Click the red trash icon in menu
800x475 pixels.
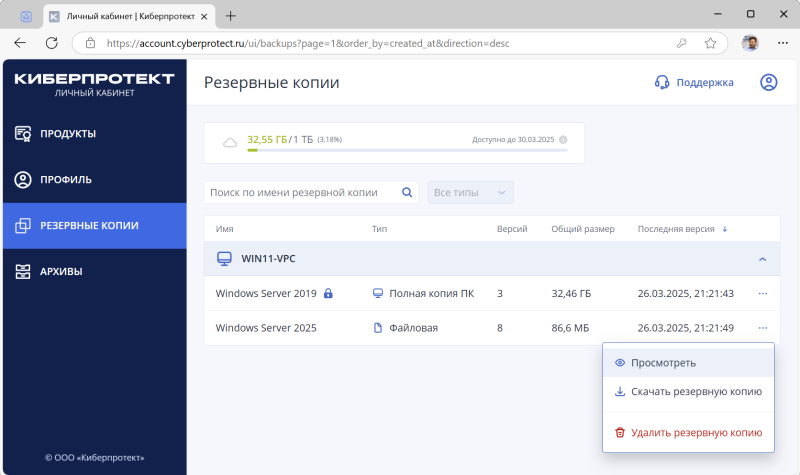(620, 433)
